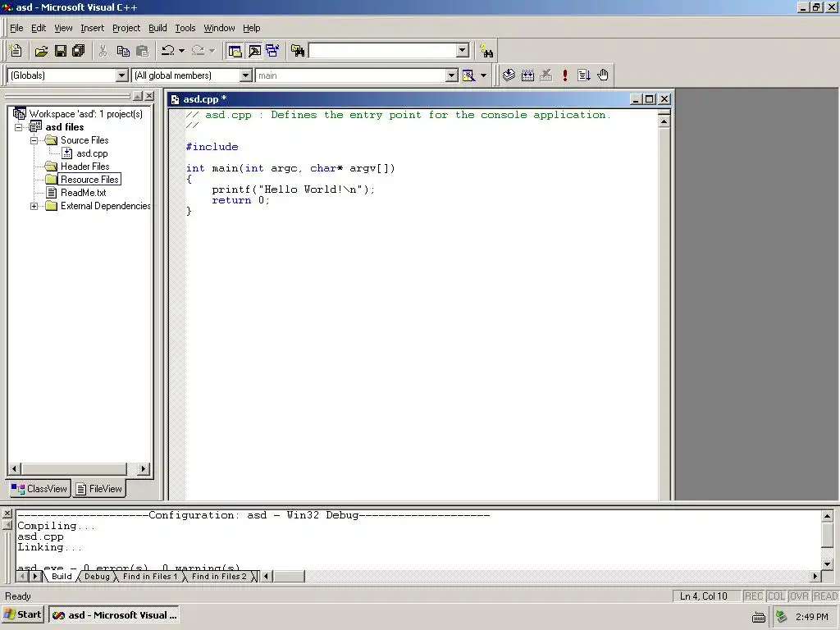
Task: Click the keyboard icon in the system tray
Action: (759, 617)
